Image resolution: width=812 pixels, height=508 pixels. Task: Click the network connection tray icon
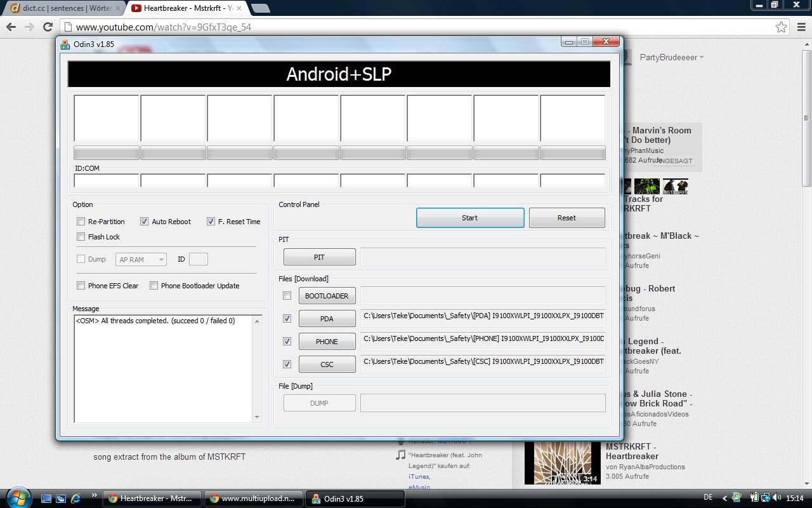point(766,498)
